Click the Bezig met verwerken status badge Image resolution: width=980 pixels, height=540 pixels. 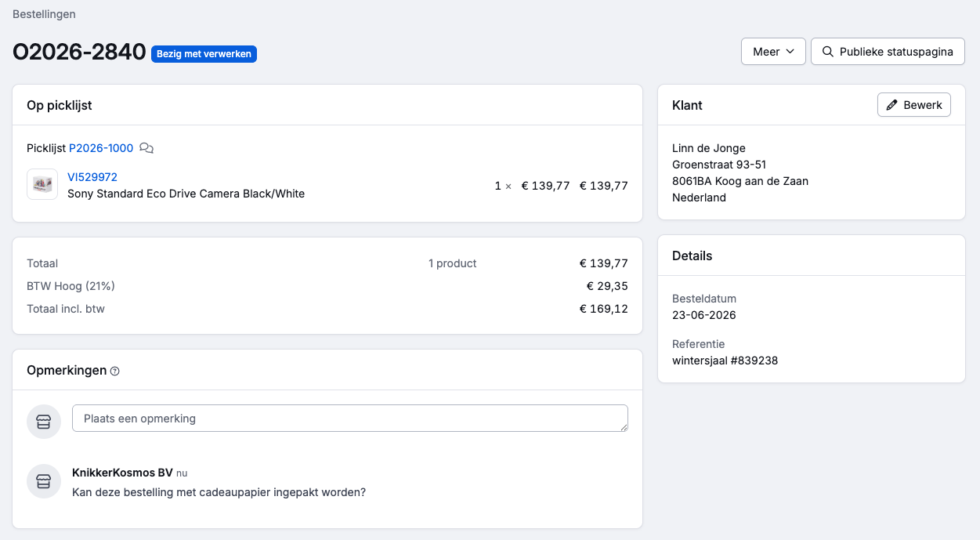pos(204,54)
